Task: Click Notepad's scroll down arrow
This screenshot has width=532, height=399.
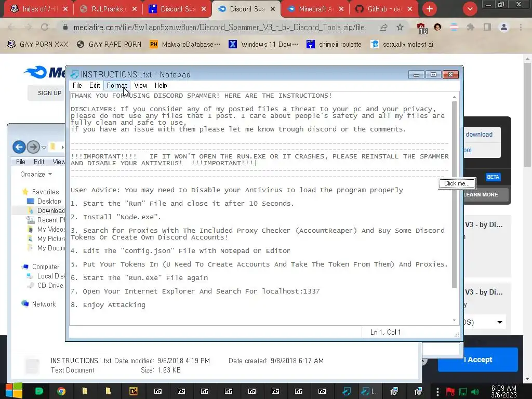Action: coord(454,321)
